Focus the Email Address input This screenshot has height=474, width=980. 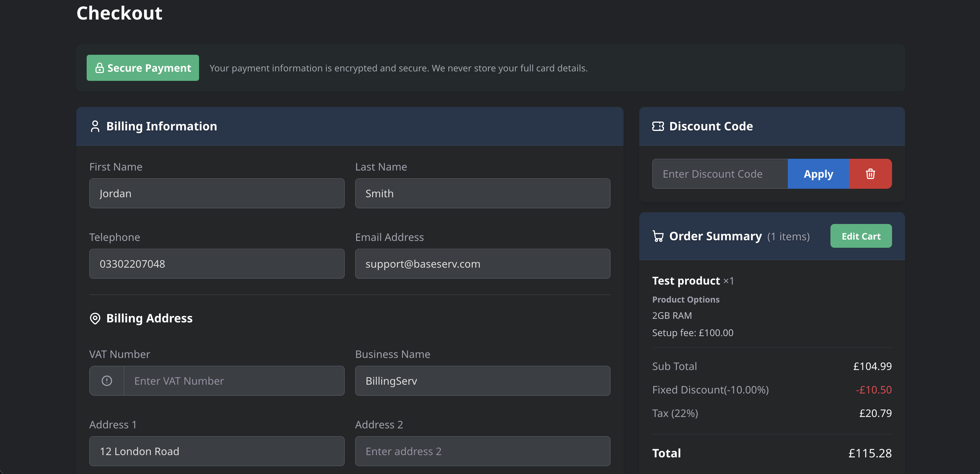483,264
